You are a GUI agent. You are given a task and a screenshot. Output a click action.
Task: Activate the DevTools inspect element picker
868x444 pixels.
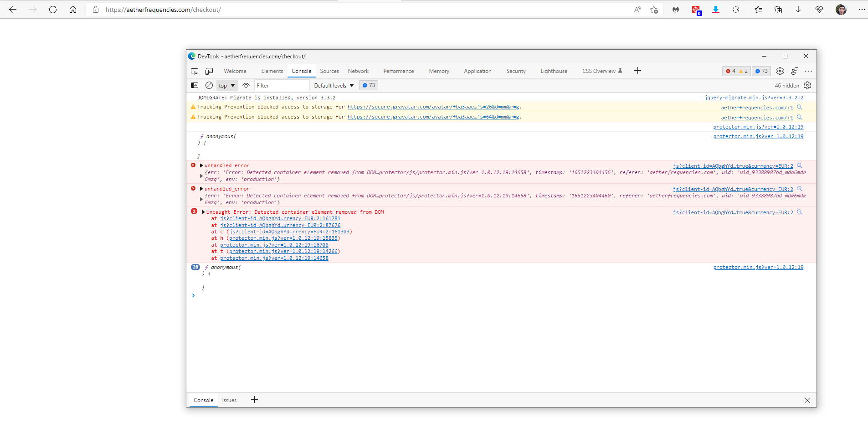click(195, 71)
